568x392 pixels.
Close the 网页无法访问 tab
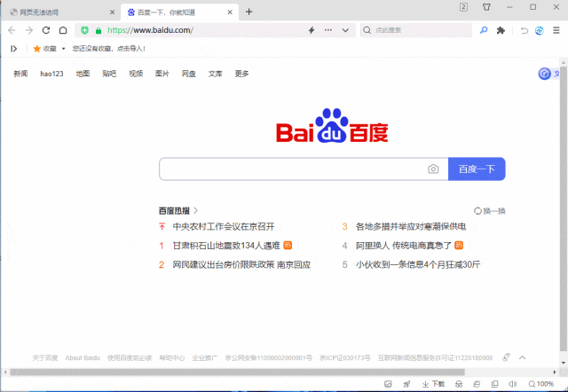coord(113,12)
